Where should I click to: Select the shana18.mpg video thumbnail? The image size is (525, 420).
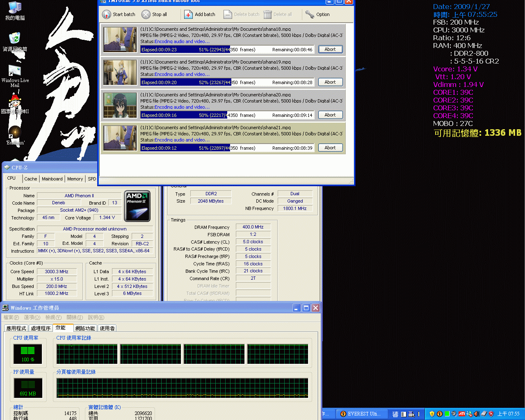click(120, 39)
